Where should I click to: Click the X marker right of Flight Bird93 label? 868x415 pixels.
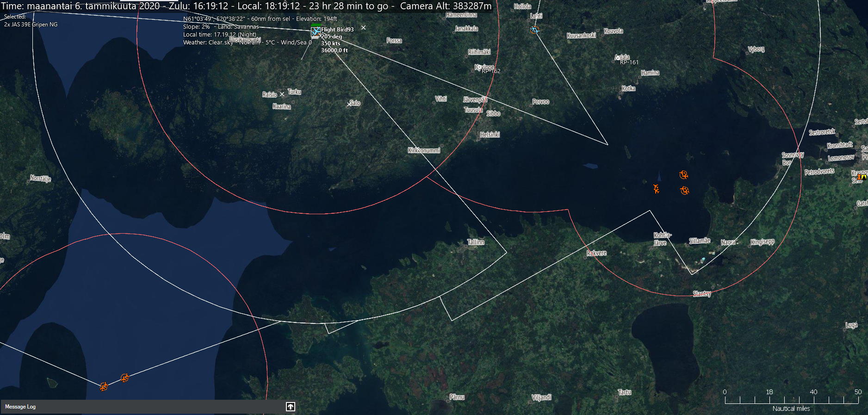(x=363, y=28)
